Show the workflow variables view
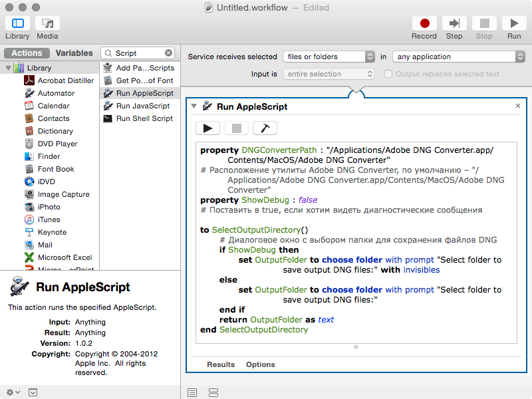This screenshot has width=532, height=399. click(213, 392)
